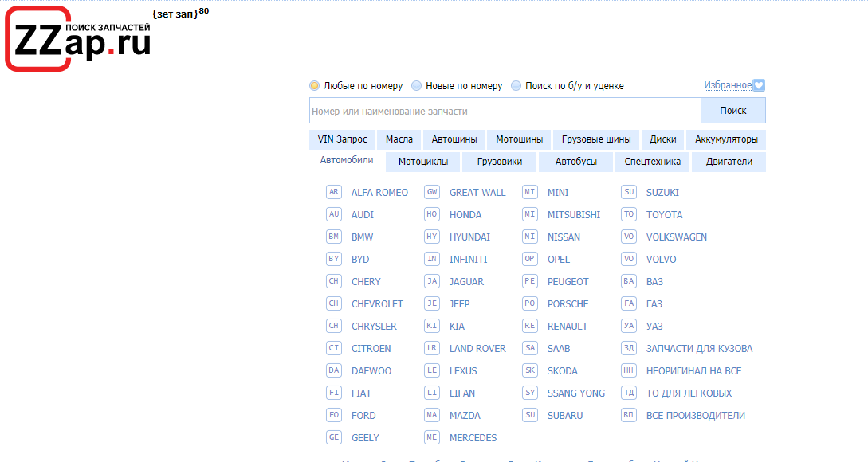Viewport: 868px width, 462px height.
Task: Click the TO badge icon for Toyota
Action: click(x=629, y=214)
